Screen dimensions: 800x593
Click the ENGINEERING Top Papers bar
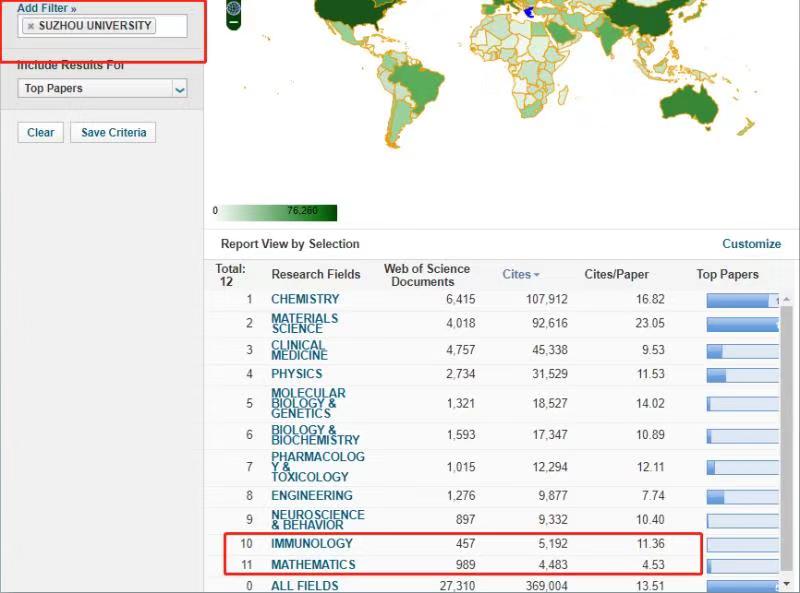point(741,496)
